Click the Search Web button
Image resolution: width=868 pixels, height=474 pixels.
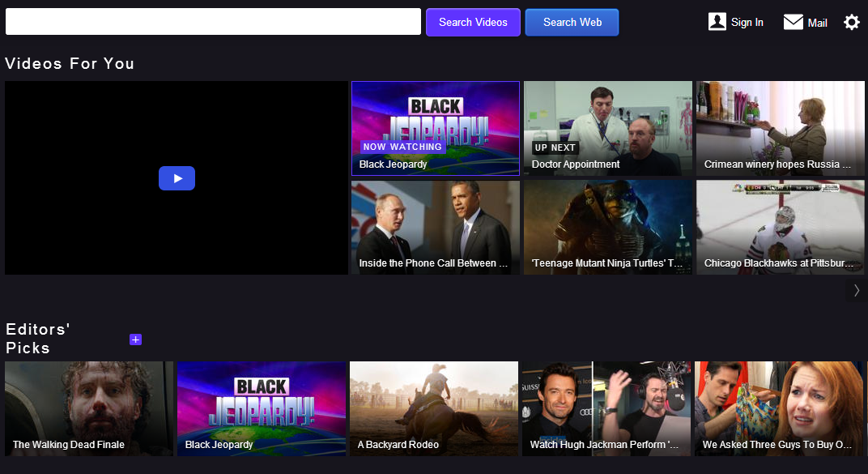pos(572,22)
